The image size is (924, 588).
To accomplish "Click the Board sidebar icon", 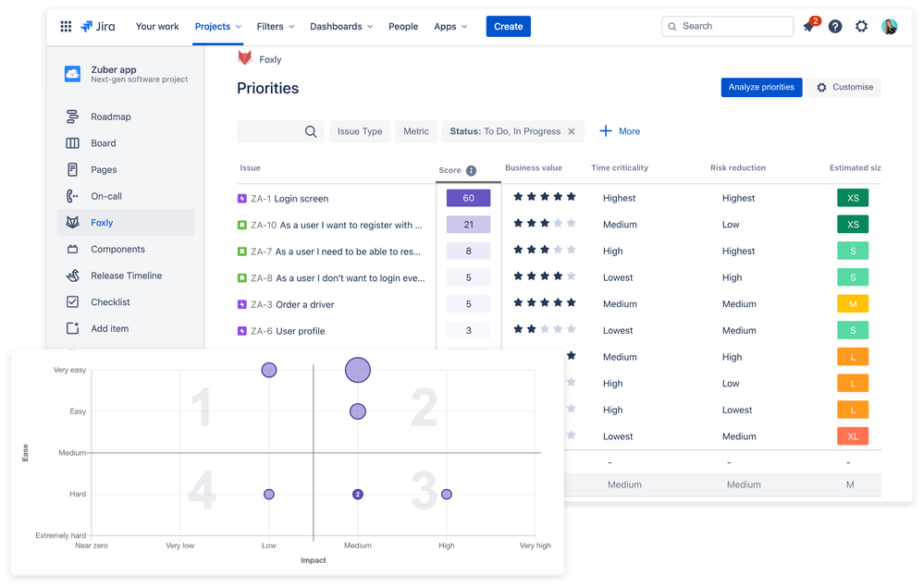I will coord(72,143).
